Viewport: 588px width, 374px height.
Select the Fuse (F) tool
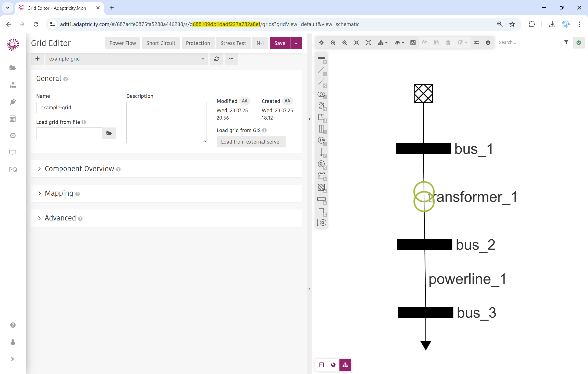[x=322, y=129]
